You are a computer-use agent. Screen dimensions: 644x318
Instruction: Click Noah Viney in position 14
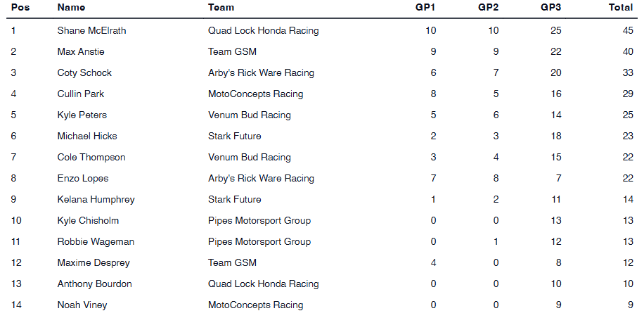pyautogui.click(x=82, y=305)
